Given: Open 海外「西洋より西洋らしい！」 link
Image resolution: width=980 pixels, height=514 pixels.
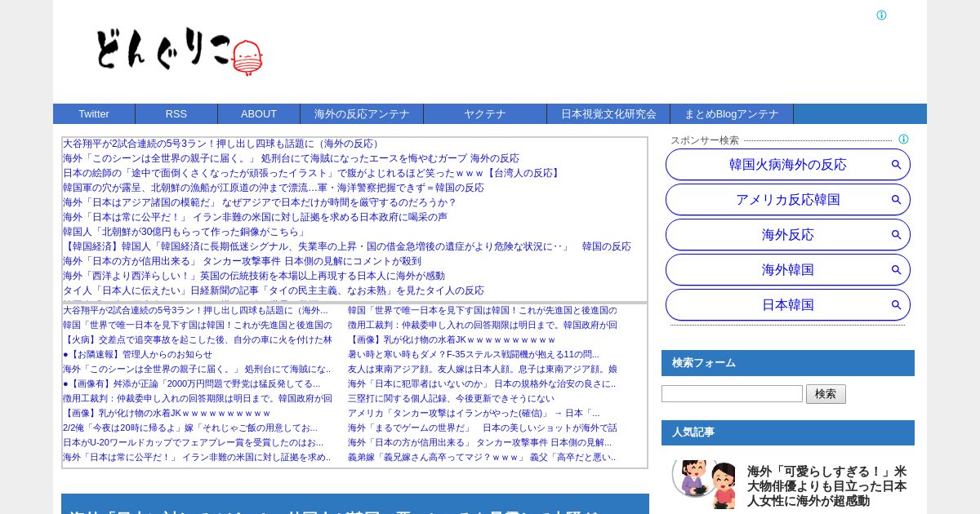Looking at the screenshot, I should pyautogui.click(x=254, y=276).
